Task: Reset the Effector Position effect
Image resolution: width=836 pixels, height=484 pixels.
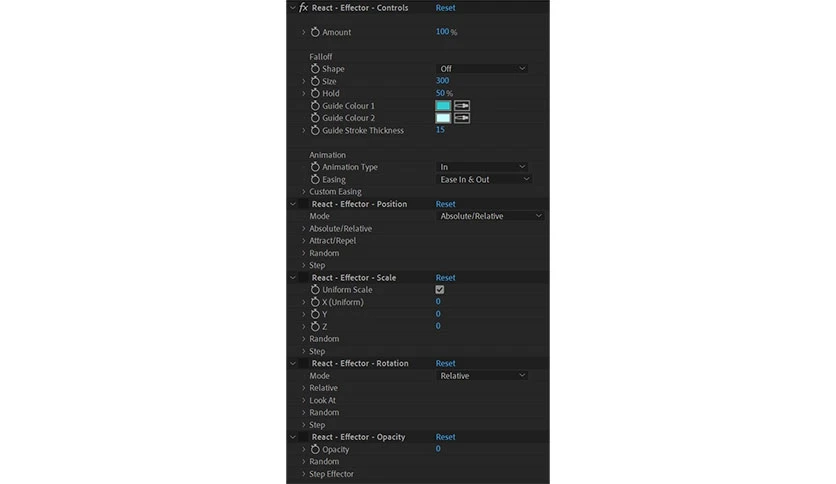Action: (446, 204)
